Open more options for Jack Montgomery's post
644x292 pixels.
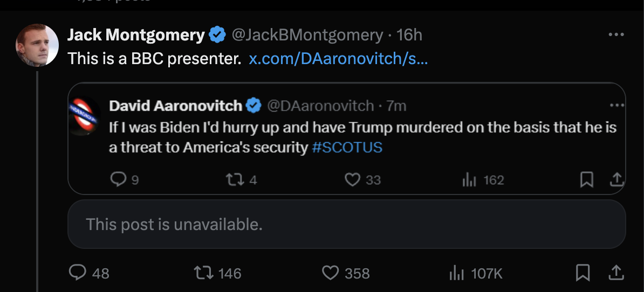(x=615, y=35)
